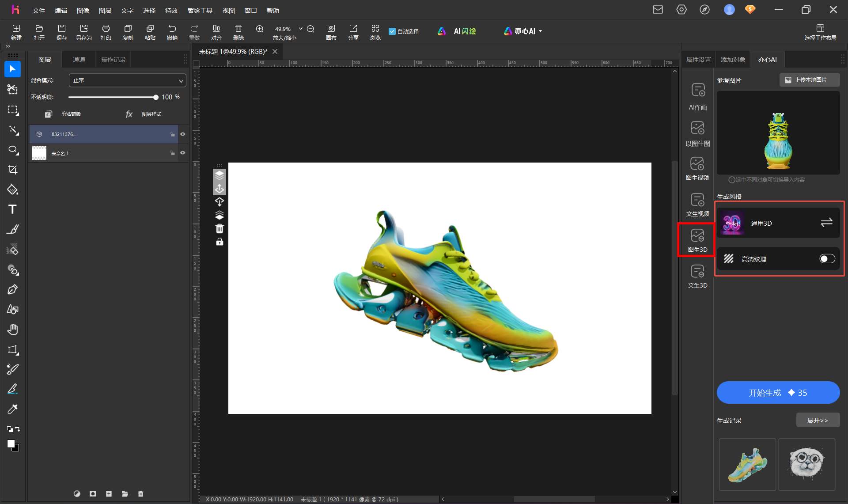Open the 文生视频 panel icon
Image resolution: width=848 pixels, height=504 pixels.
[x=698, y=204]
